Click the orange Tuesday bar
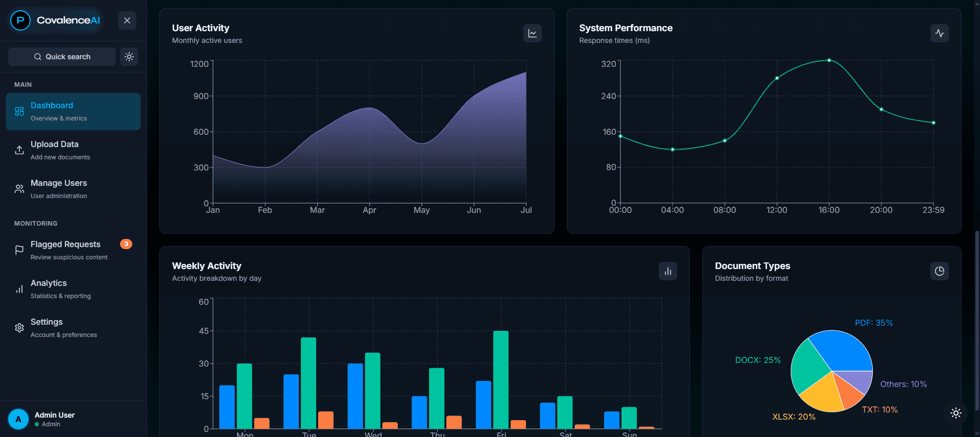The width and height of the screenshot is (980, 437). point(326,420)
